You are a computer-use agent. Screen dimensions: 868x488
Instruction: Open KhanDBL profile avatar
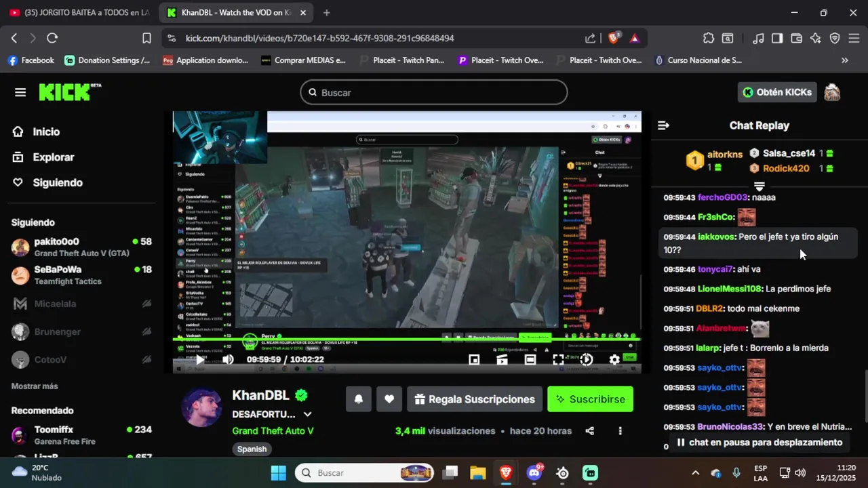(201, 407)
